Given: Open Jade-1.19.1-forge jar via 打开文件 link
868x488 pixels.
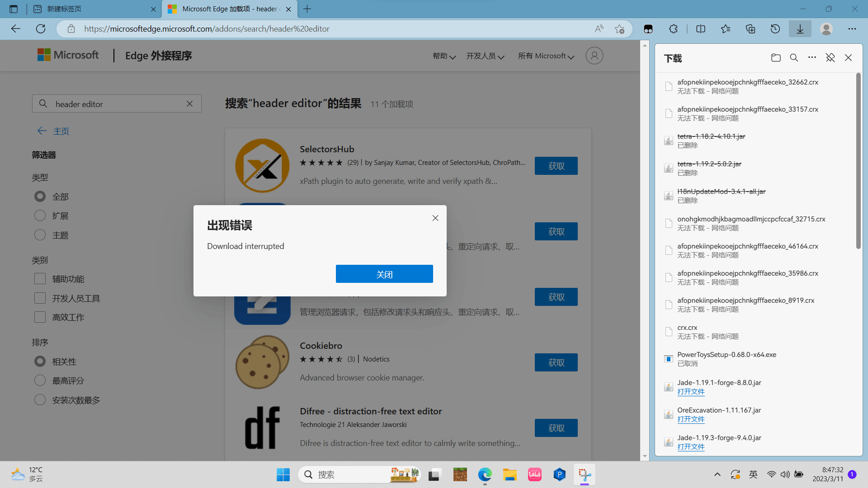Looking at the screenshot, I should [x=690, y=391].
